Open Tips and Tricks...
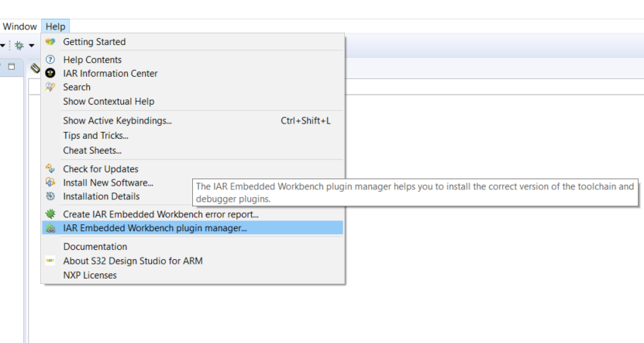This screenshot has height=343, width=644. (x=193, y=136)
